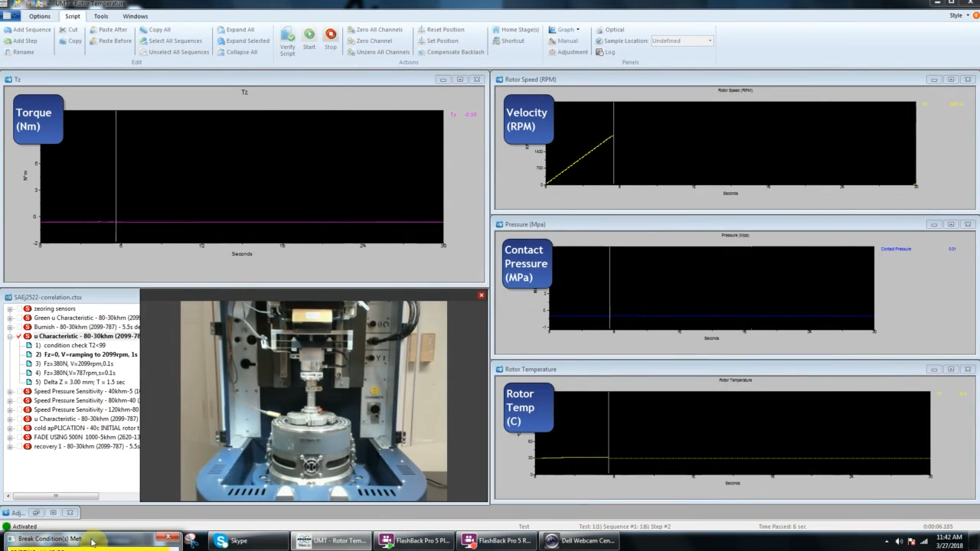Image resolution: width=980 pixels, height=551 pixels.
Task: Check the Green u Characteristic checkbox
Action: point(18,318)
